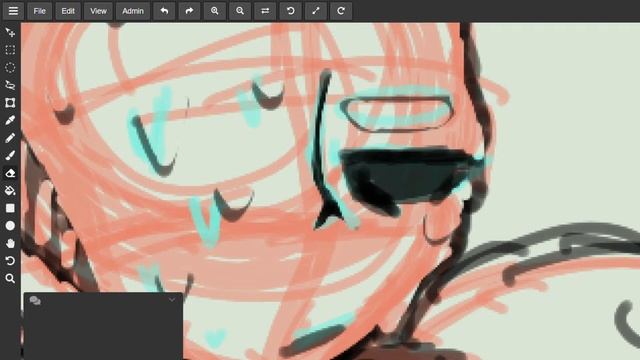Image resolution: width=640 pixels, height=360 pixels.
Task: Collapse the chat panel with chevron
Action: (x=172, y=300)
